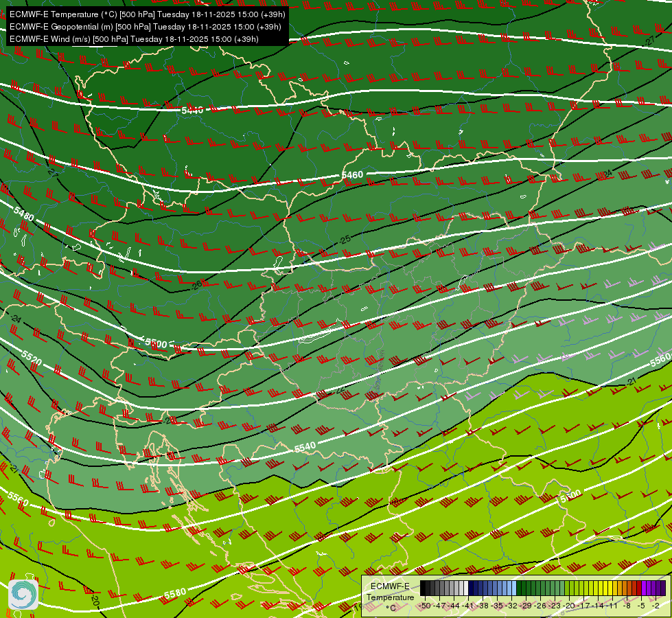
Task: Click the 5480 geopotential contour label
Action: [x=23, y=214]
